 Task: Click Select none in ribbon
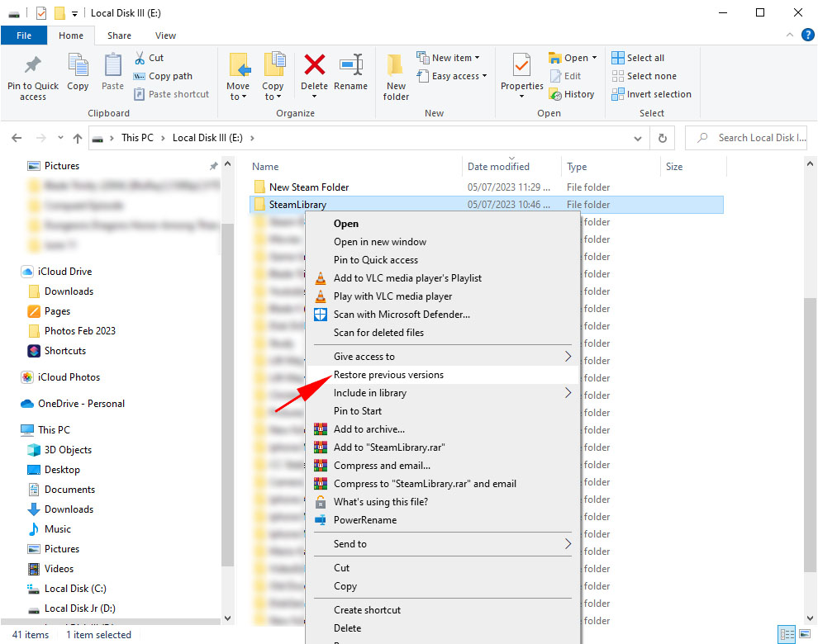pyautogui.click(x=644, y=76)
